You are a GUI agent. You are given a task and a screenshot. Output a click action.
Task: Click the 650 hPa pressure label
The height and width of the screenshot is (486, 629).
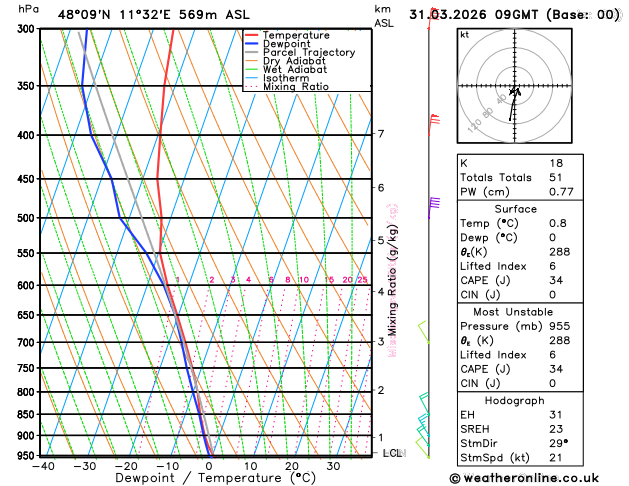[x=28, y=315]
